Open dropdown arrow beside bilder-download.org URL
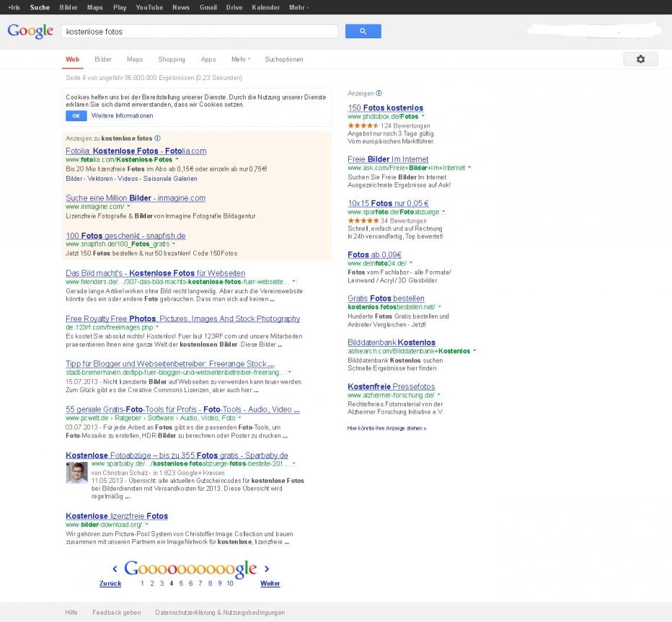This screenshot has width=672, height=622. tap(146, 524)
